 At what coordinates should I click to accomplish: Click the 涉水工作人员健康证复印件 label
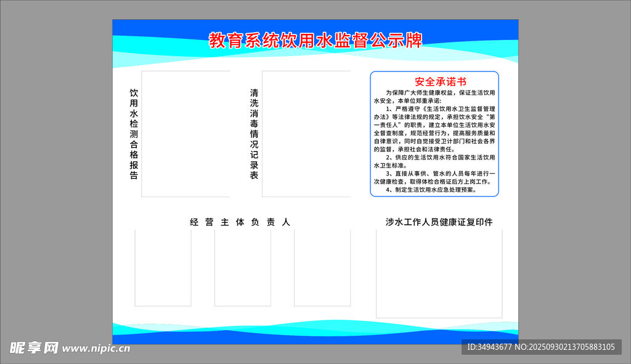pyautogui.click(x=439, y=222)
